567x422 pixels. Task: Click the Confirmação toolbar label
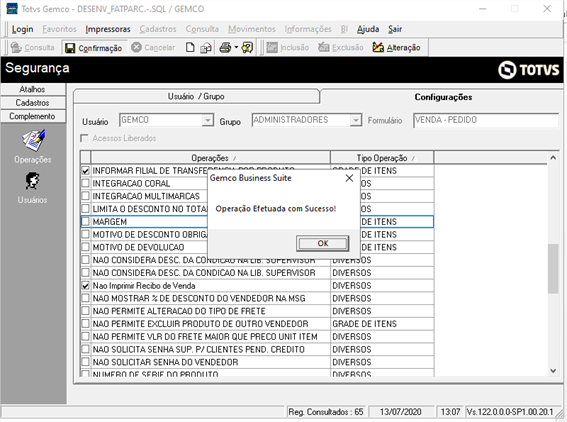(100, 48)
